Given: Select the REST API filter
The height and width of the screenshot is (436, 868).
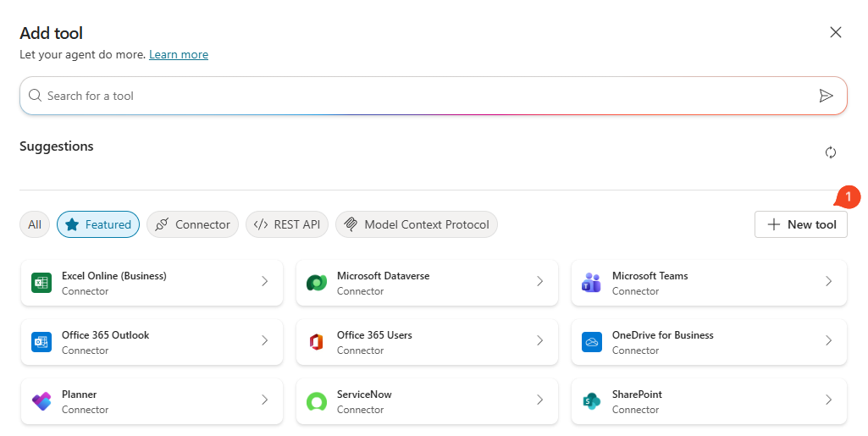Looking at the screenshot, I should pos(287,224).
